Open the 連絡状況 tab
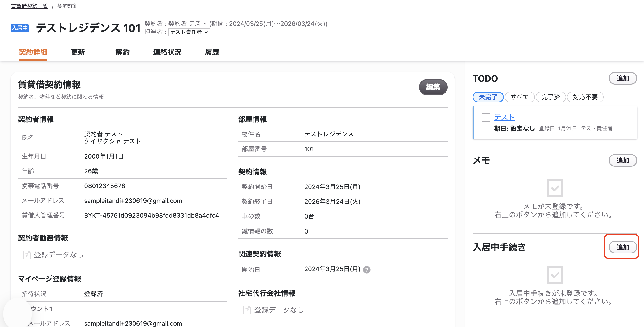Viewport: 644px width, 327px height. [x=167, y=52]
